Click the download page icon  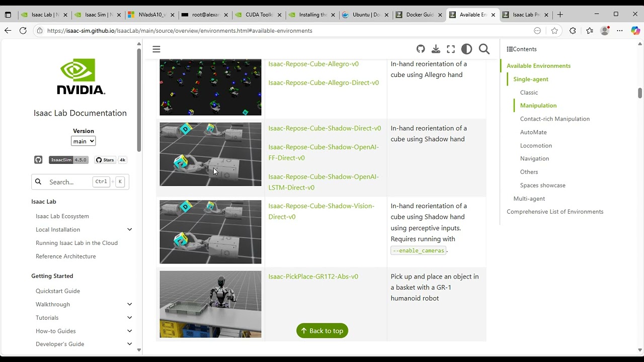click(436, 49)
